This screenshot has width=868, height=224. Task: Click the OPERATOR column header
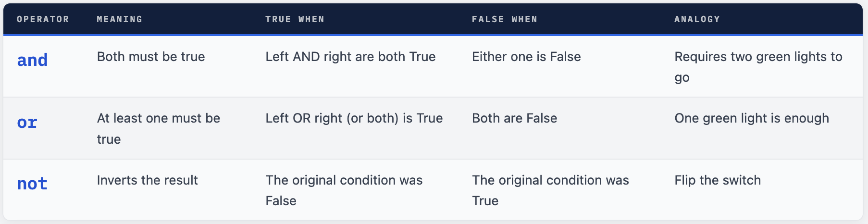click(x=43, y=19)
